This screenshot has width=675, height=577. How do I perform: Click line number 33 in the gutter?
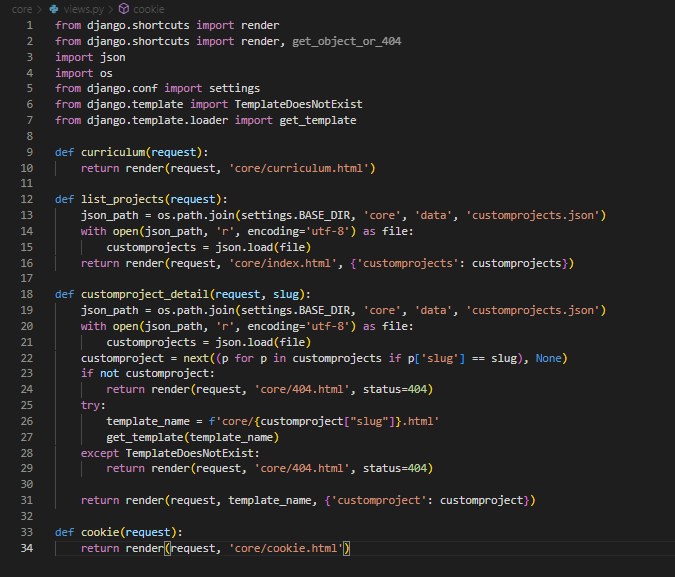27,532
